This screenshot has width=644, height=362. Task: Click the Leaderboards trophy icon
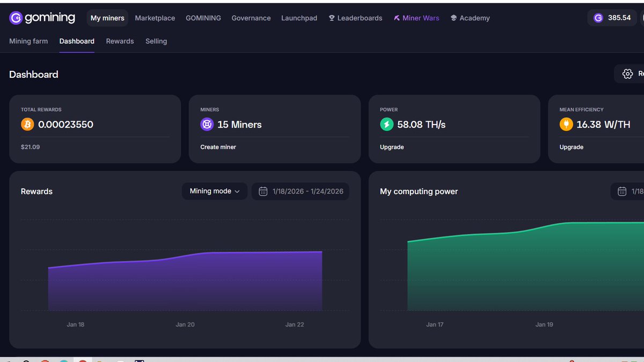point(332,18)
